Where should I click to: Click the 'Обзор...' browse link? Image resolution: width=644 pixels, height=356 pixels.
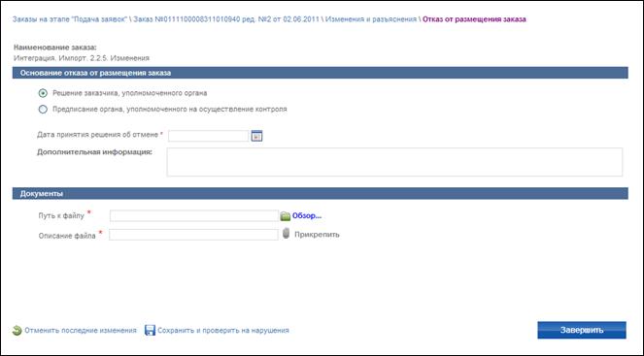point(306,216)
